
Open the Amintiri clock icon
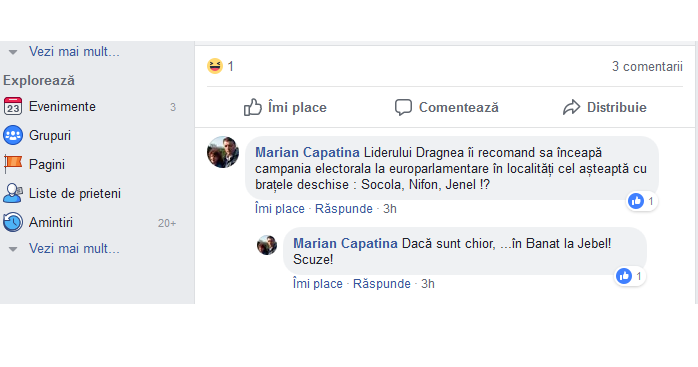(12, 222)
